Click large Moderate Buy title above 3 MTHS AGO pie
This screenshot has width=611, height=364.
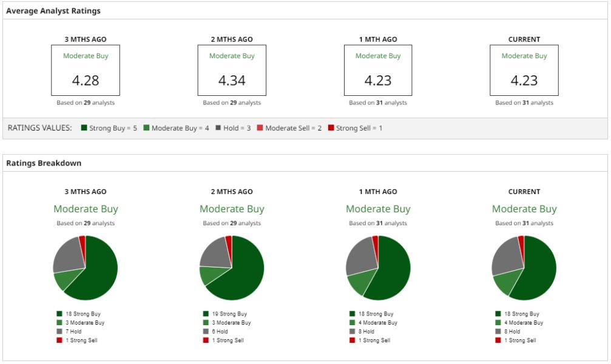86,209
